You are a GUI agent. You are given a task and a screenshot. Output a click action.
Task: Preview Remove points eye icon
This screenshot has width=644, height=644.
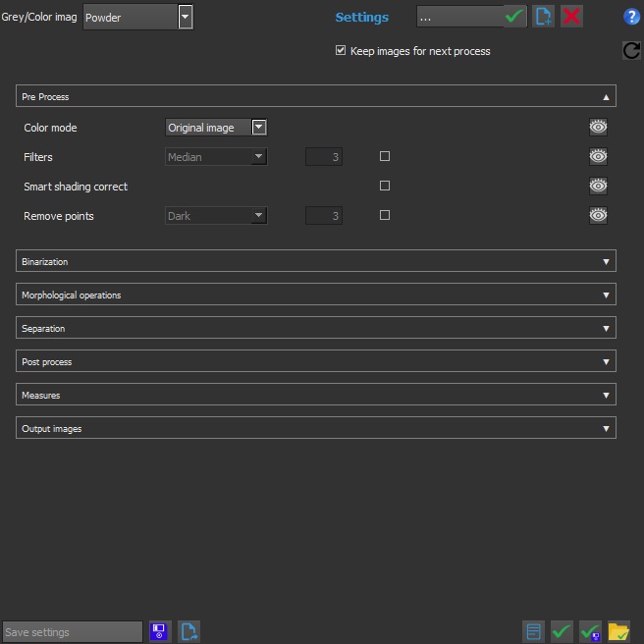pyautogui.click(x=598, y=216)
